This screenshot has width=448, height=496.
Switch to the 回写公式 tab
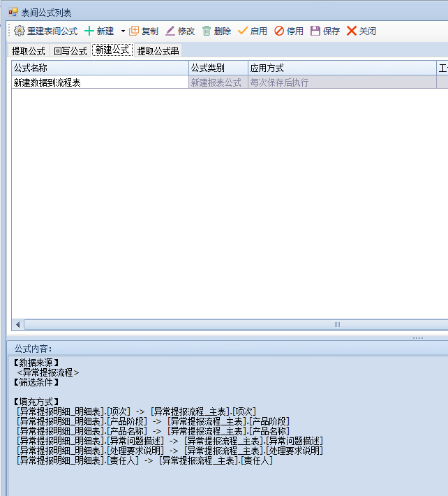tap(70, 51)
